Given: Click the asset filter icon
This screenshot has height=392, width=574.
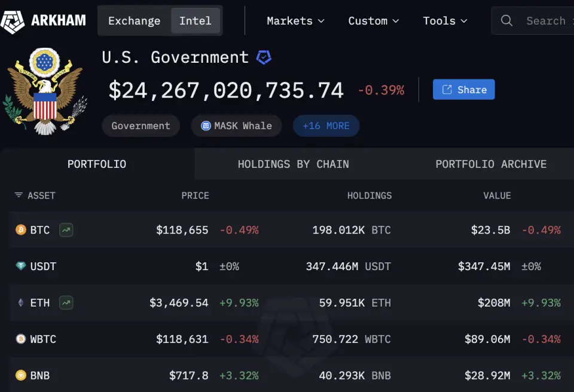Looking at the screenshot, I should (x=19, y=195).
